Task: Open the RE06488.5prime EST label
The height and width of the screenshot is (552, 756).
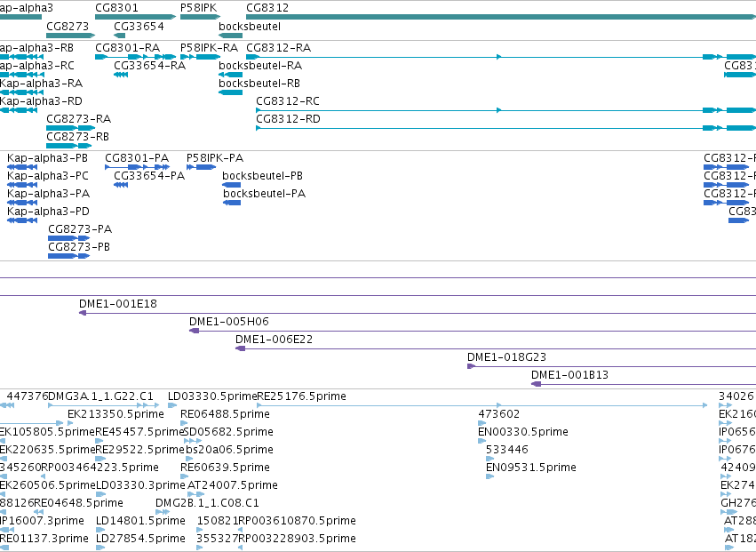Action: click(x=225, y=414)
